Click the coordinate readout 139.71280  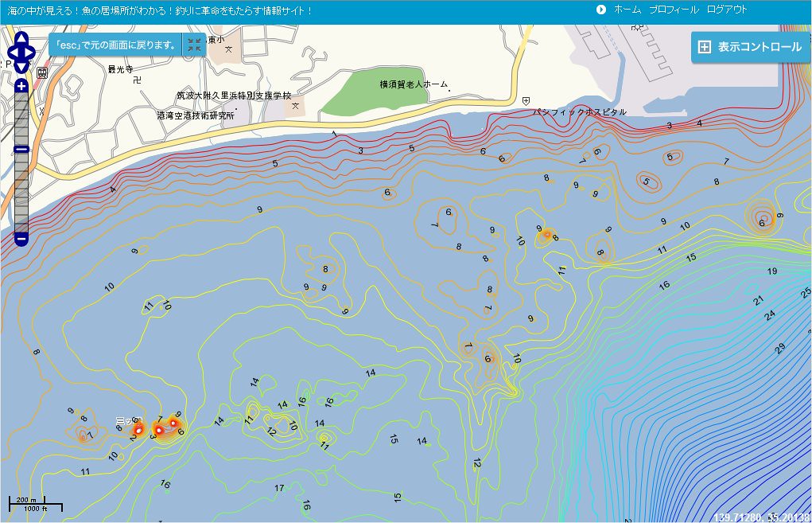pyautogui.click(x=737, y=517)
